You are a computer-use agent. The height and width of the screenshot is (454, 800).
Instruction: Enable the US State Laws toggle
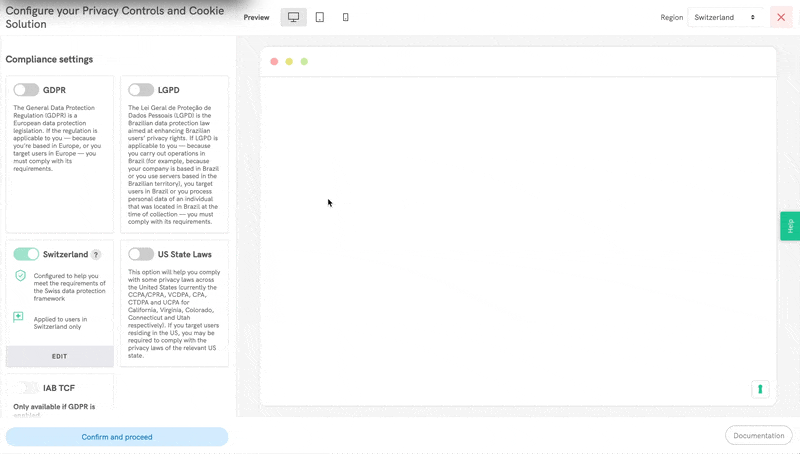141,254
